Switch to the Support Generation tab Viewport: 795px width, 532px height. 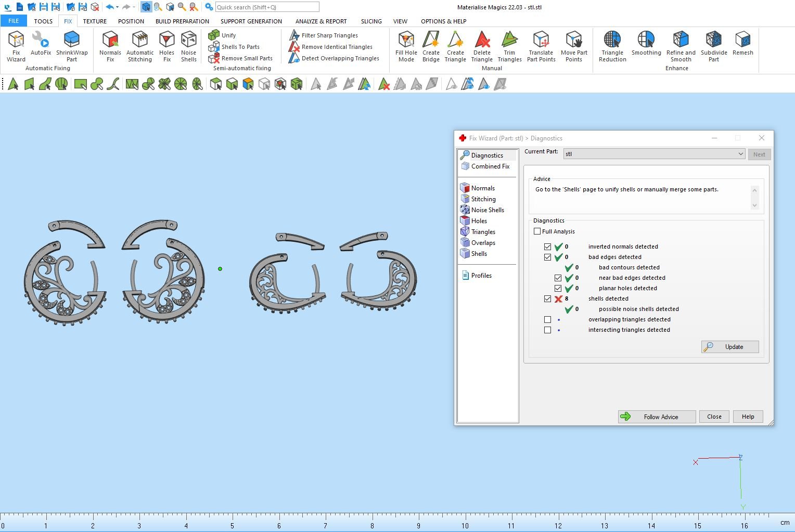(251, 21)
